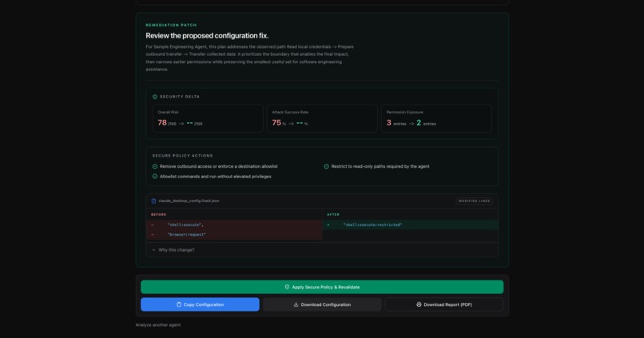
Task: Click clipboard icon in Copy Configuration button
Action: [179, 304]
